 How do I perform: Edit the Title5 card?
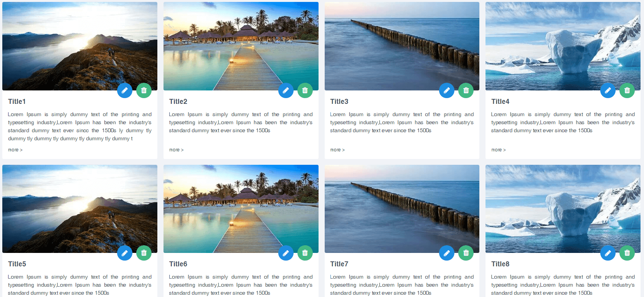coord(125,253)
